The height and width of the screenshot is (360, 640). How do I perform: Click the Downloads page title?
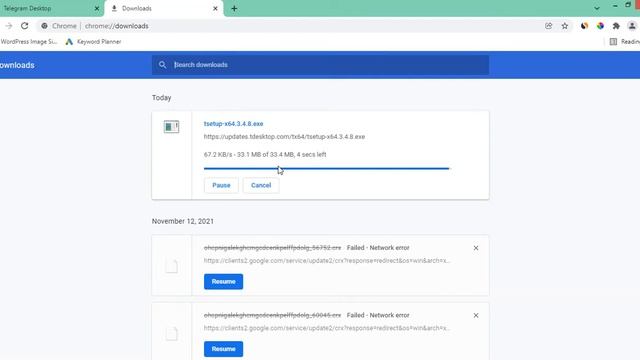coord(17,65)
